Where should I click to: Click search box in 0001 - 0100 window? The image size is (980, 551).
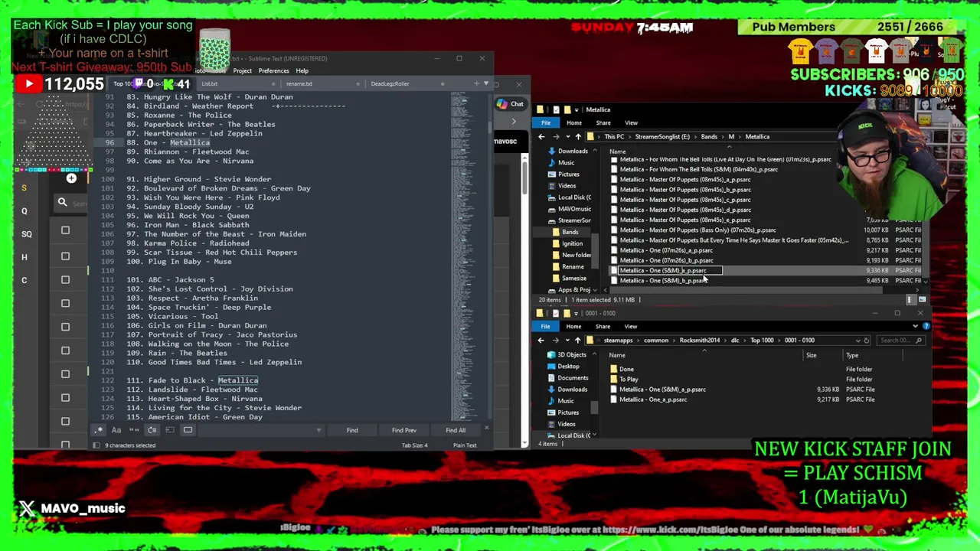tap(900, 340)
